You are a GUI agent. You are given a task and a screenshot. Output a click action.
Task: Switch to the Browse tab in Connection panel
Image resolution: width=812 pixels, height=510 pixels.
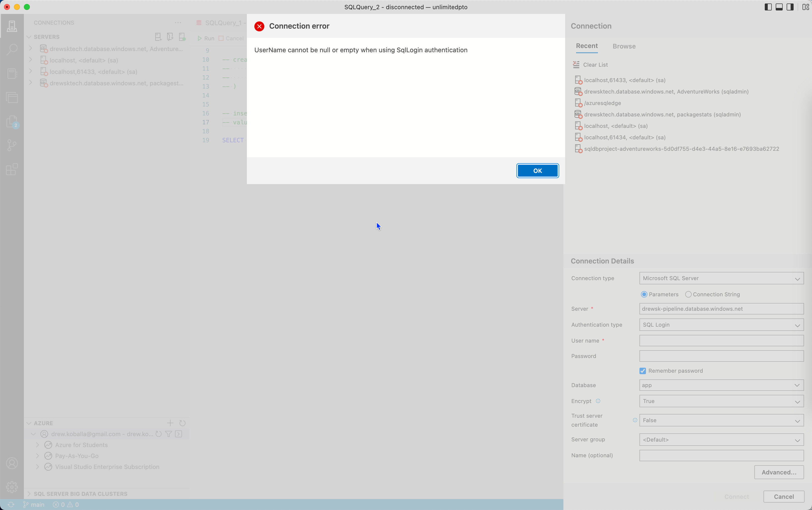tap(624, 46)
